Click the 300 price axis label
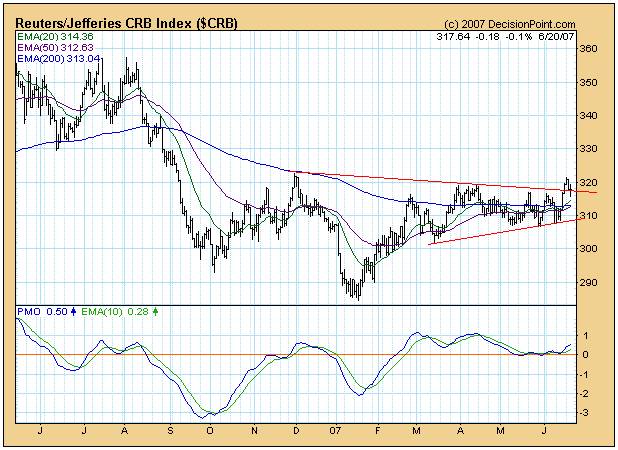The image size is (618, 450). click(x=588, y=249)
